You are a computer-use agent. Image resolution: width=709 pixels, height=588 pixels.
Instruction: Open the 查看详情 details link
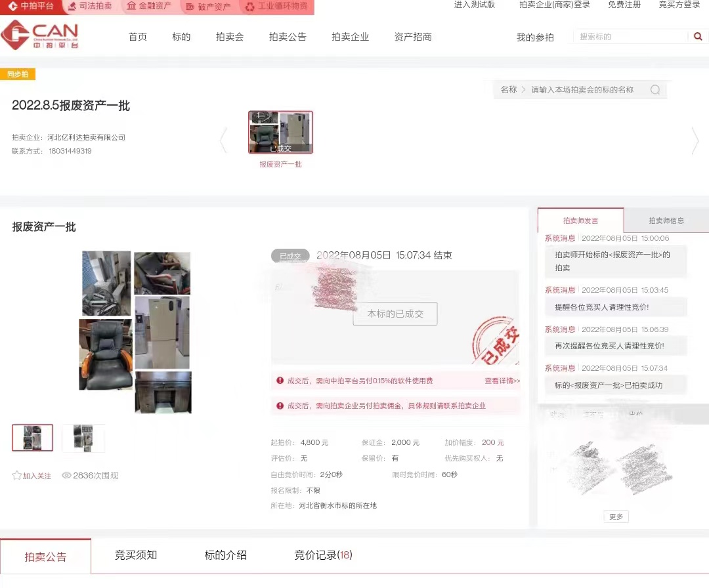coord(502,381)
